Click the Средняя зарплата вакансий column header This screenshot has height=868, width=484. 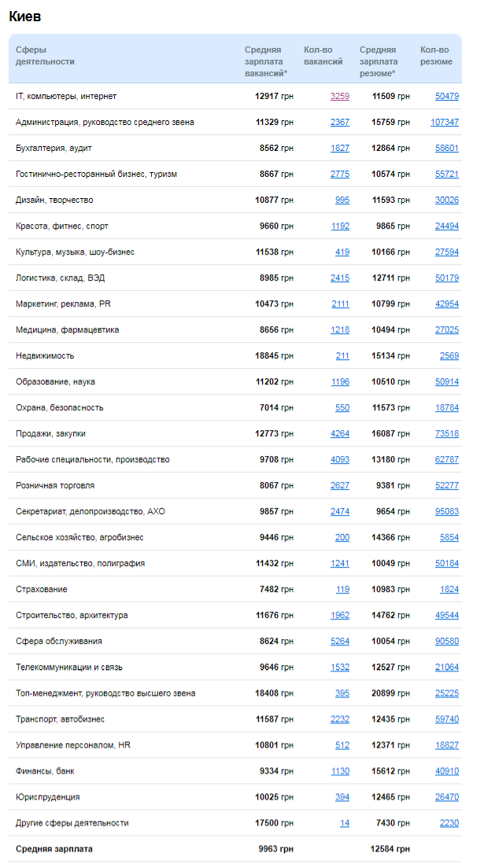tap(265, 61)
